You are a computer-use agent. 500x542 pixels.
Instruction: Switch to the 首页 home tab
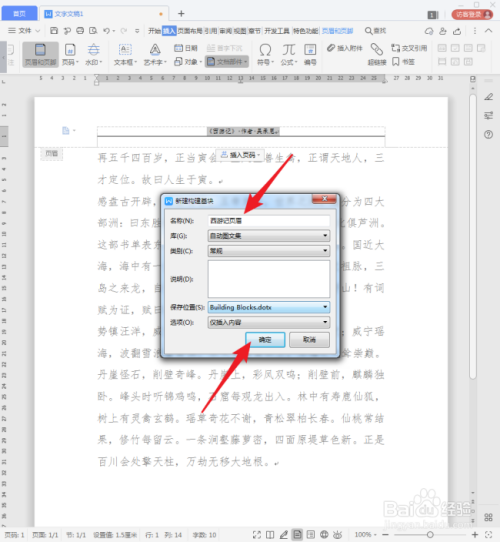coord(19,13)
